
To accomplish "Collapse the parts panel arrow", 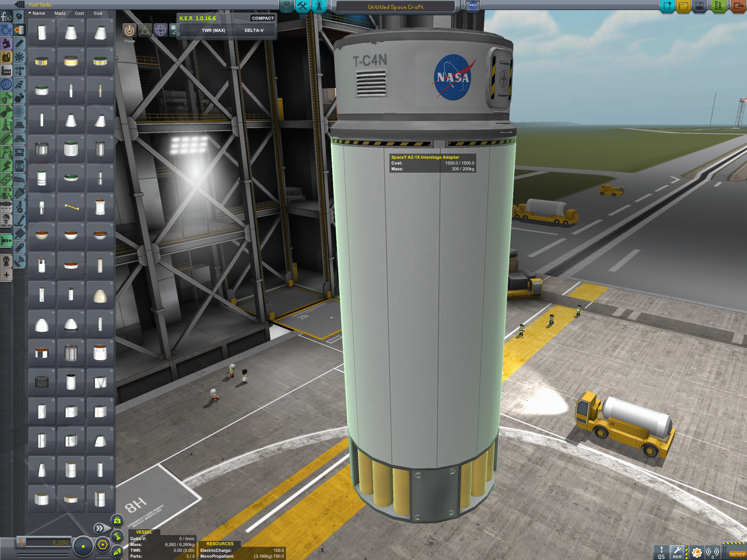I will point(19,4).
